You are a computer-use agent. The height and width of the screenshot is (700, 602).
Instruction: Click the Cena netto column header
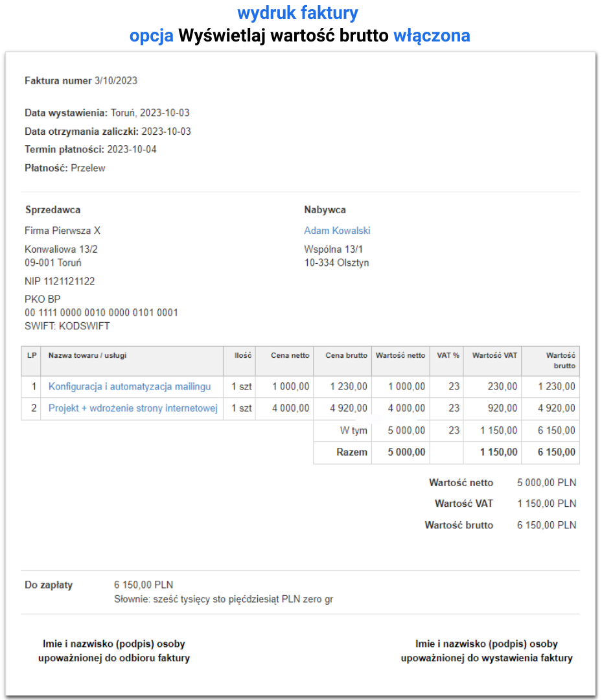[x=290, y=355]
